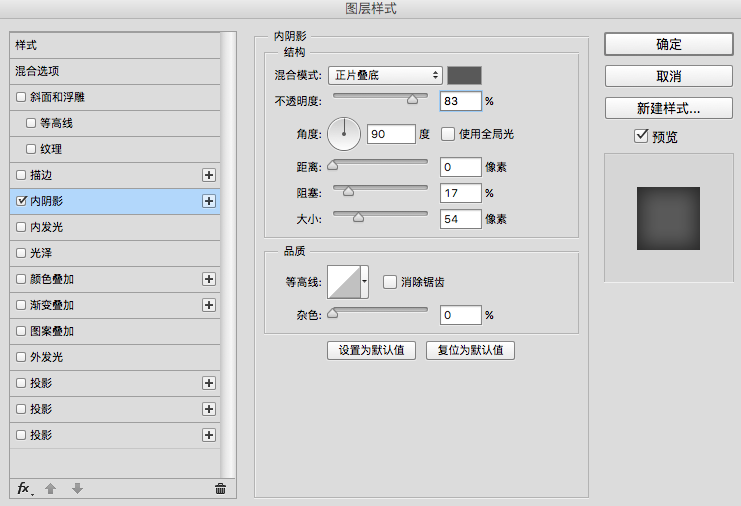Viewport: 741px width, 506px height.
Task: Select the 外发光 style item
Action: (x=47, y=357)
